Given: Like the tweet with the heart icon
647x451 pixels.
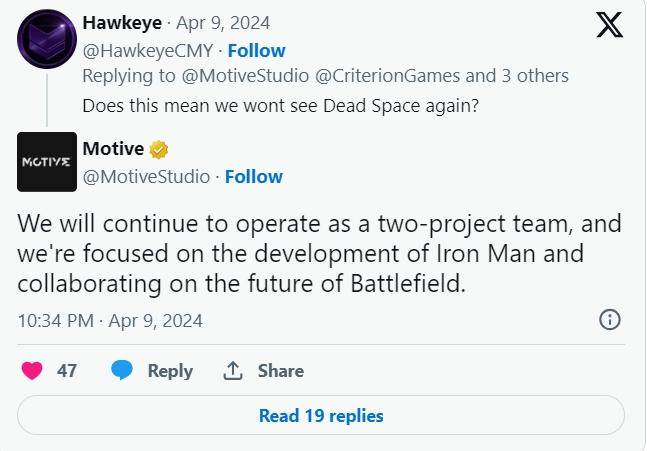Looking at the screenshot, I should (32, 371).
